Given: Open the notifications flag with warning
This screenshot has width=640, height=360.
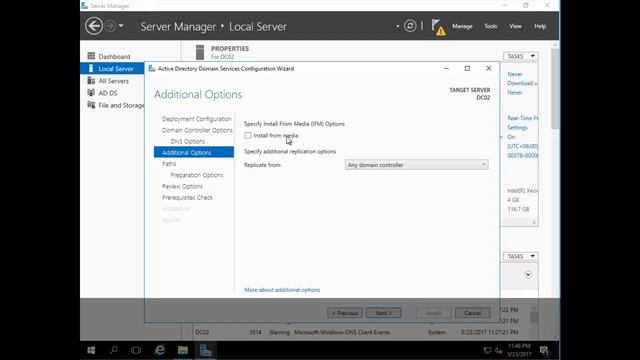Looking at the screenshot, I should [x=438, y=27].
